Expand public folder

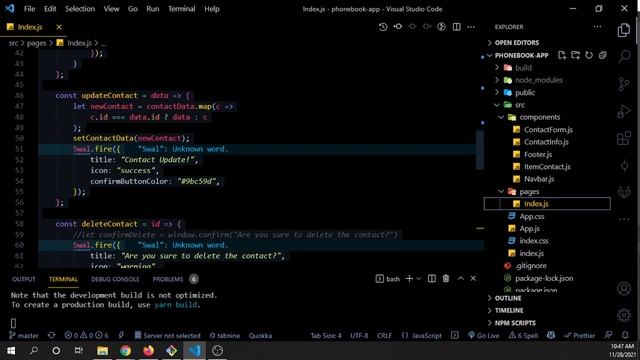click(525, 93)
